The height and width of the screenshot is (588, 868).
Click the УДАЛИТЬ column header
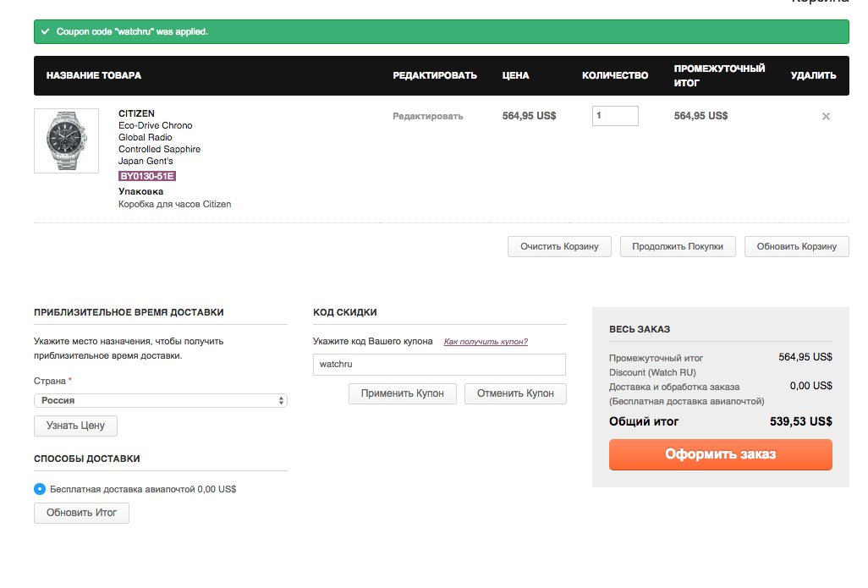(813, 75)
